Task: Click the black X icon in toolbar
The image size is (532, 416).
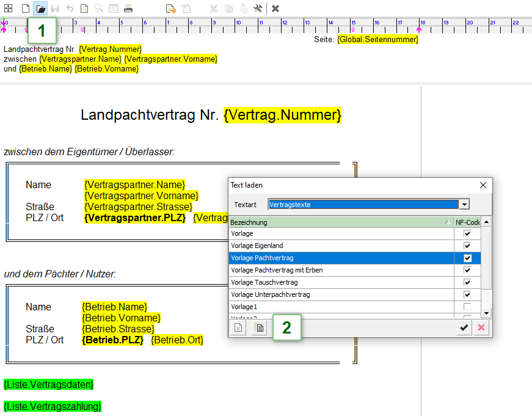Action: [x=275, y=9]
